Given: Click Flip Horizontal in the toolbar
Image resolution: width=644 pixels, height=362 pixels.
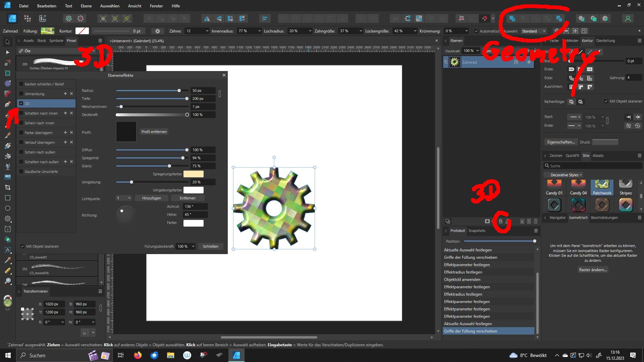Looking at the screenshot, I should pos(207,18).
